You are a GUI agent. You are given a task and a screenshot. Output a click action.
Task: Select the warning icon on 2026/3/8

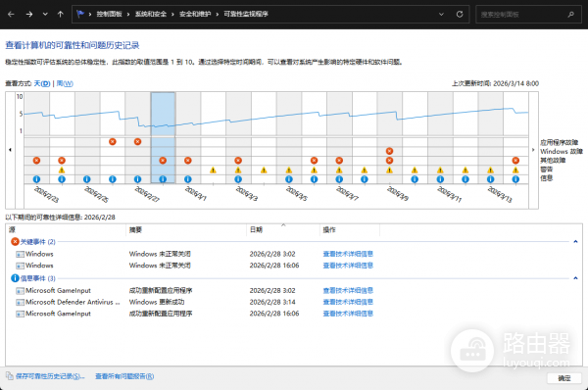(x=365, y=171)
